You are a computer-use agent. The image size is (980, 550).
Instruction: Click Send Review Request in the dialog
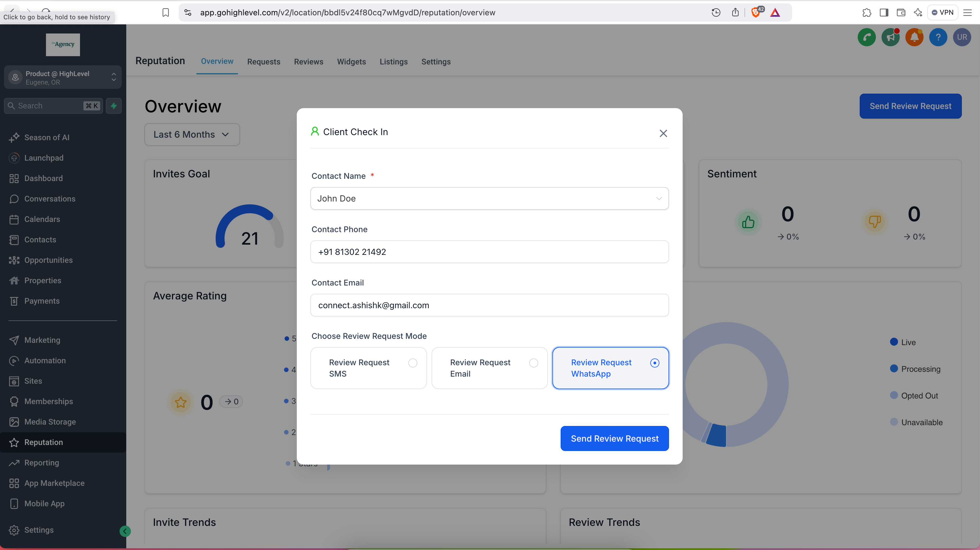tap(614, 438)
